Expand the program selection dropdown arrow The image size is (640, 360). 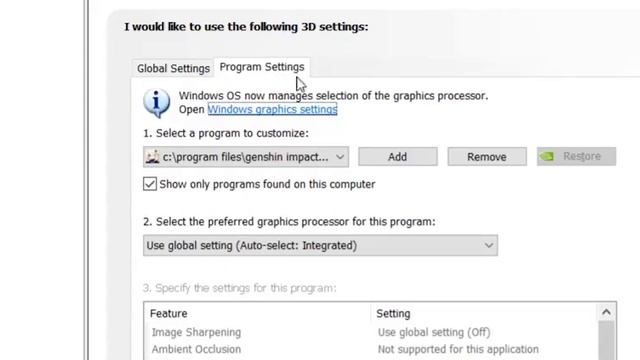pos(340,157)
